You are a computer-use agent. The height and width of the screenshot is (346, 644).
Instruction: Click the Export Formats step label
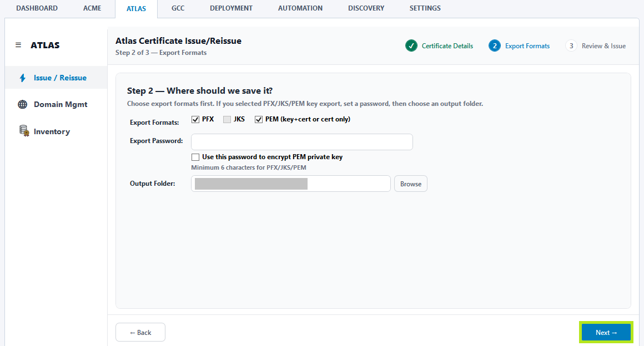(527, 46)
